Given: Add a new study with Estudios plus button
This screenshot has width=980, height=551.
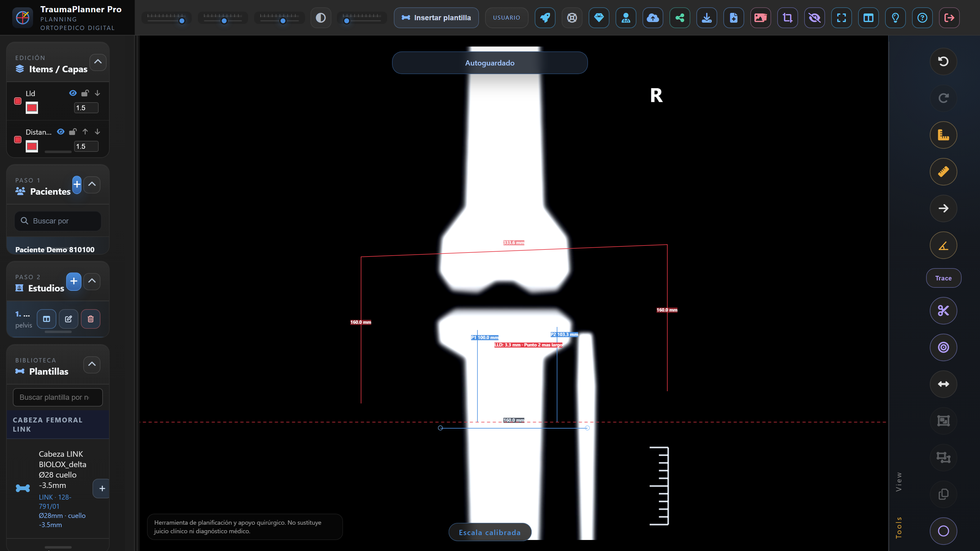Looking at the screenshot, I should coord(74,281).
